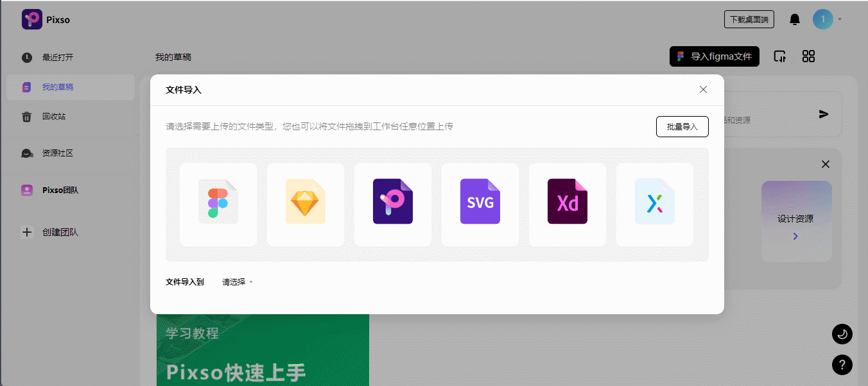Screen dimensions: 868x386
Task: Click the 文件导入到 label
Action: (x=185, y=282)
